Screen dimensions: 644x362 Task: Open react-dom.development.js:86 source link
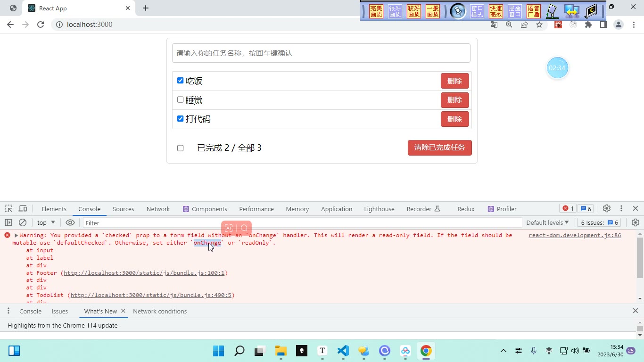click(575, 235)
